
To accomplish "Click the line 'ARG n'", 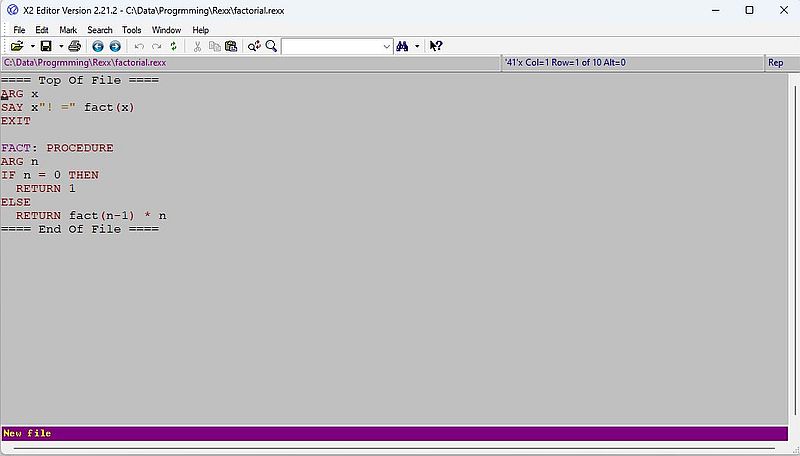I will [x=19, y=162].
